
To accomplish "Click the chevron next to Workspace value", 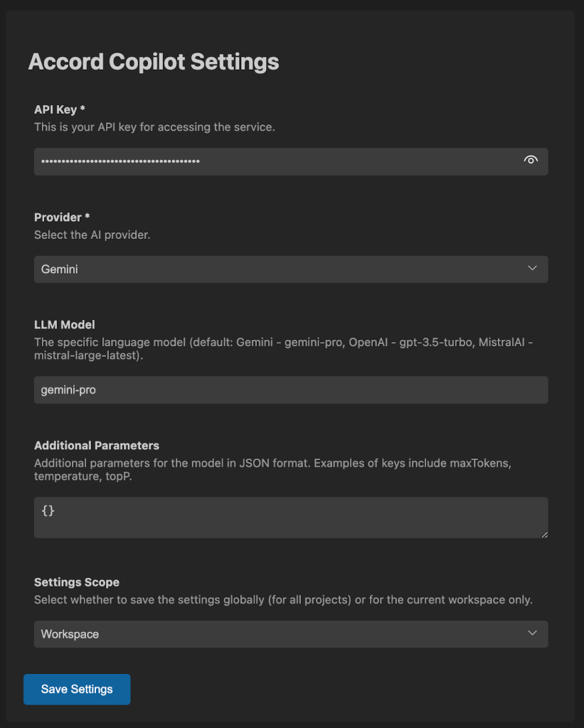I will tap(533, 633).
